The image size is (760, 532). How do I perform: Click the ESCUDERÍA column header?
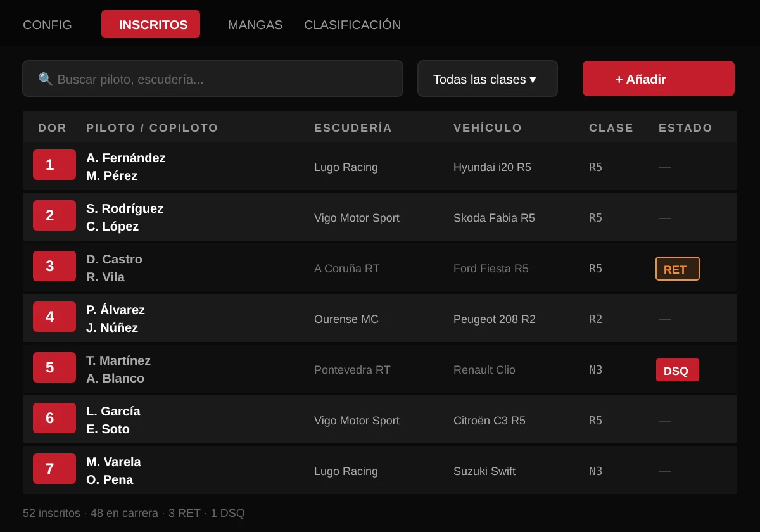353,128
